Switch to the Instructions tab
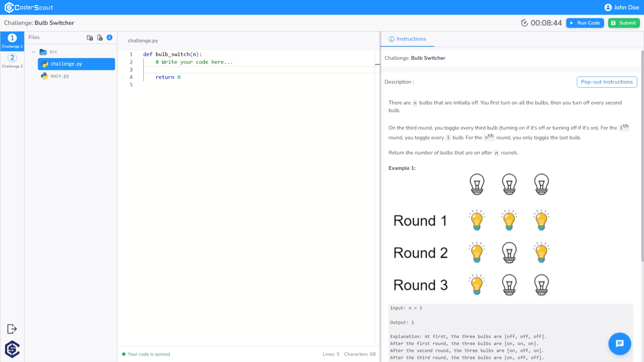The height and width of the screenshot is (362, 644). [x=411, y=39]
